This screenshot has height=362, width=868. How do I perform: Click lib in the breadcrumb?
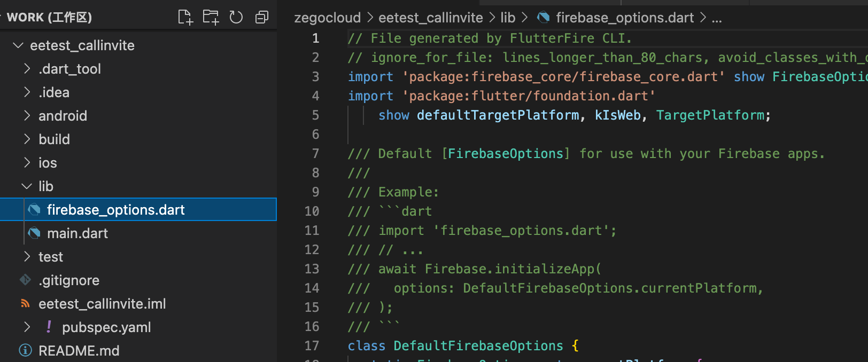point(508,18)
